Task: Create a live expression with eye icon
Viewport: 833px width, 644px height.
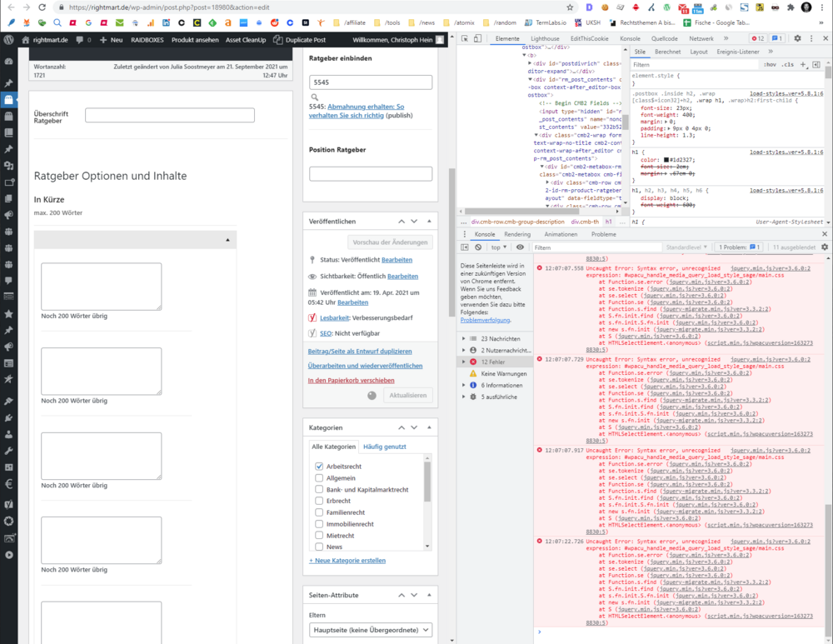Action: 520,247
